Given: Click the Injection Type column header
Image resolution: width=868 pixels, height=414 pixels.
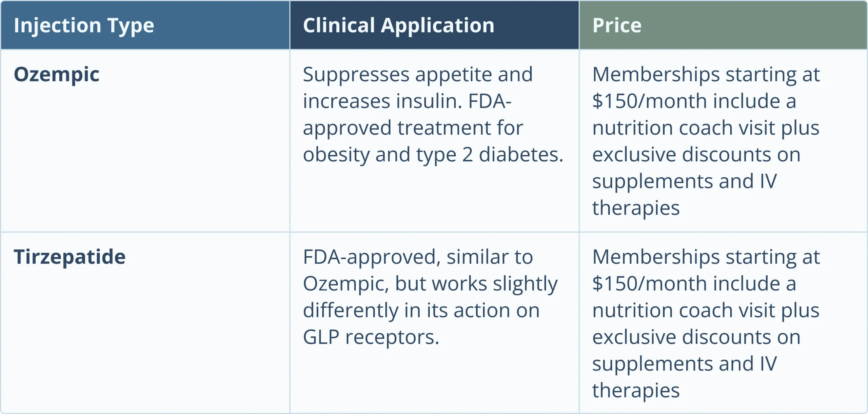Looking at the screenshot, I should point(84,25).
